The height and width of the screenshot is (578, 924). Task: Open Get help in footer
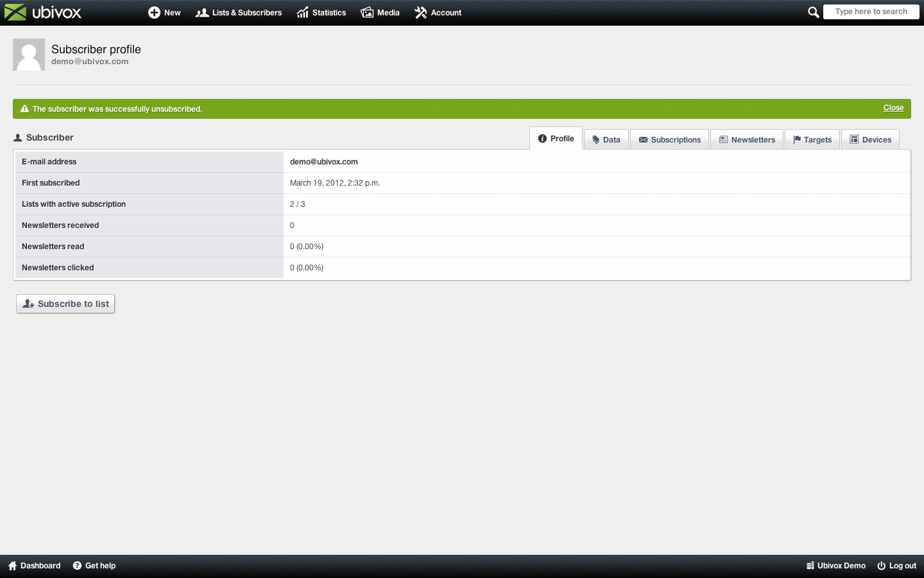94,566
